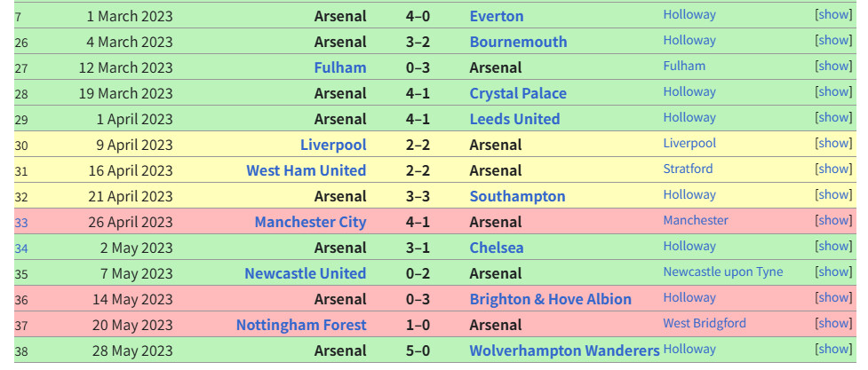
Task: Open the Fulham home team link
Action: point(339,67)
